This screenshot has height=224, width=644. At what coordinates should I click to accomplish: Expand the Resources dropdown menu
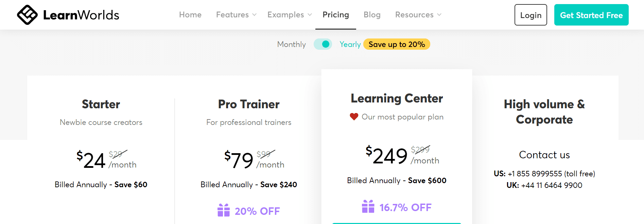point(418,15)
